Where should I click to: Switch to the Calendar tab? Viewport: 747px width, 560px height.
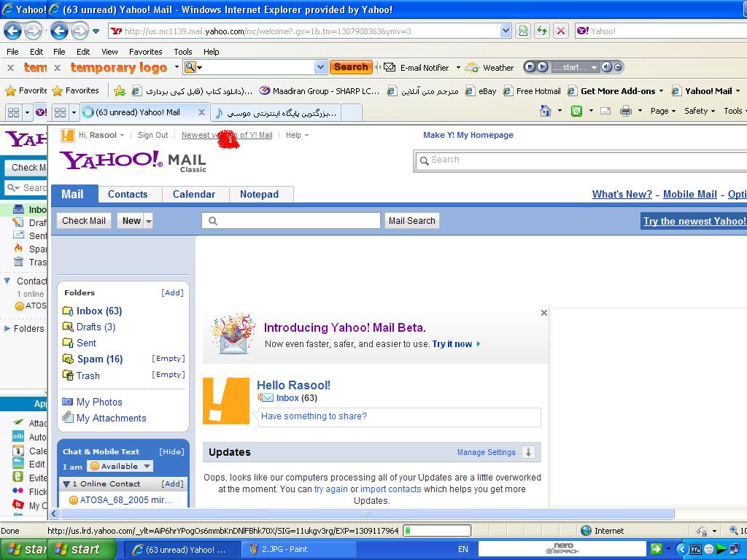coord(196,194)
